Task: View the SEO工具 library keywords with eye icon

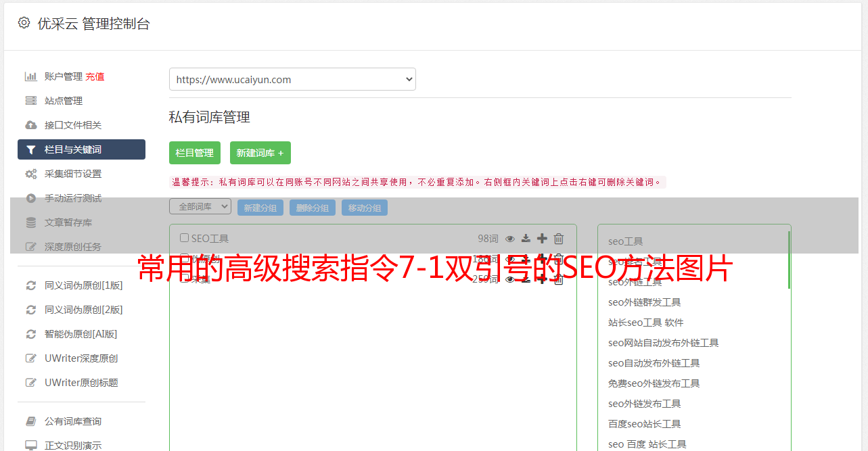Action: click(510, 239)
